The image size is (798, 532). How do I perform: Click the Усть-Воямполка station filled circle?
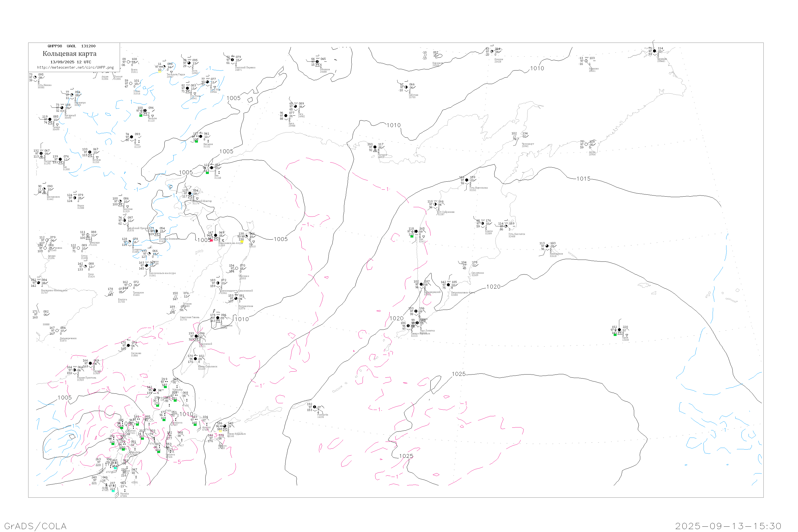pos(467,180)
